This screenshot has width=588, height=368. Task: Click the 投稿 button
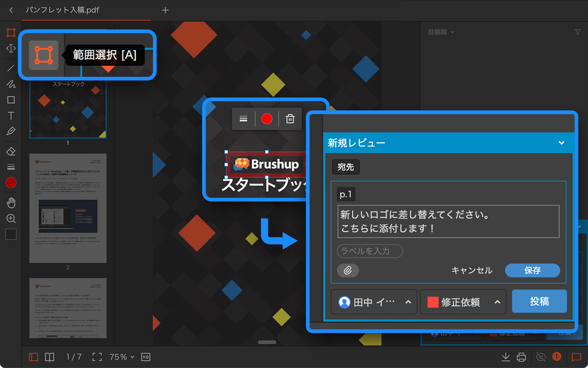tap(539, 301)
